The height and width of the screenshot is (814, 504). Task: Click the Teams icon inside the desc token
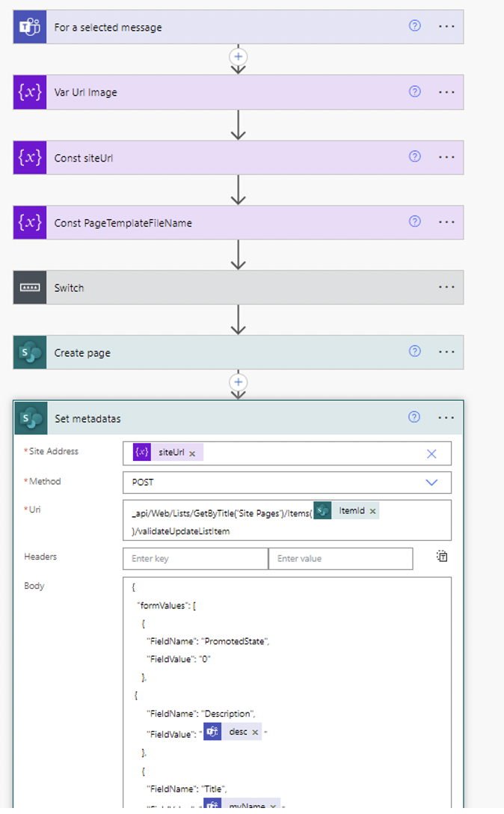(x=212, y=732)
